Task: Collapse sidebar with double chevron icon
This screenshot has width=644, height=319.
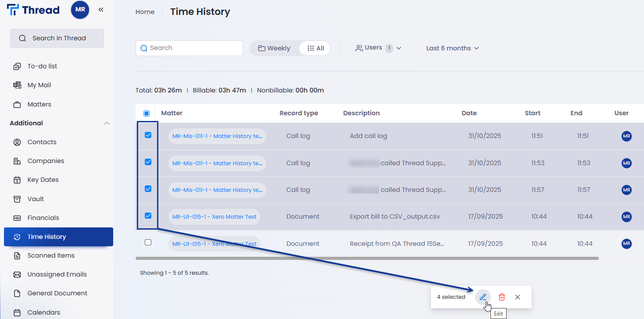Action: coord(101,10)
